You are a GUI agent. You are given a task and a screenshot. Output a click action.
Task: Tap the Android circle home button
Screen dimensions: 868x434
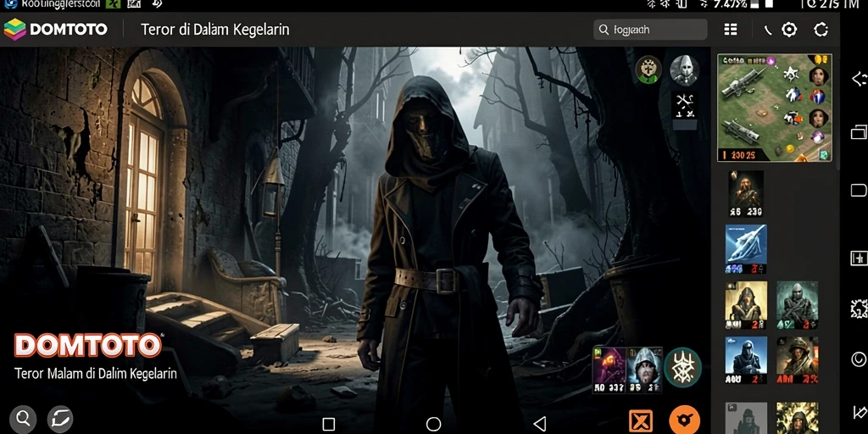click(x=433, y=424)
